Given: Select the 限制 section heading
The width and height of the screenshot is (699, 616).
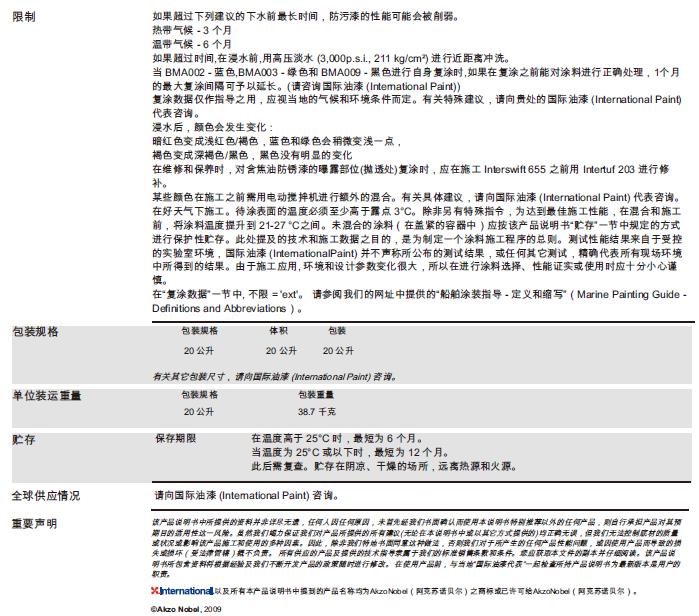Looking at the screenshot, I should tap(24, 17).
